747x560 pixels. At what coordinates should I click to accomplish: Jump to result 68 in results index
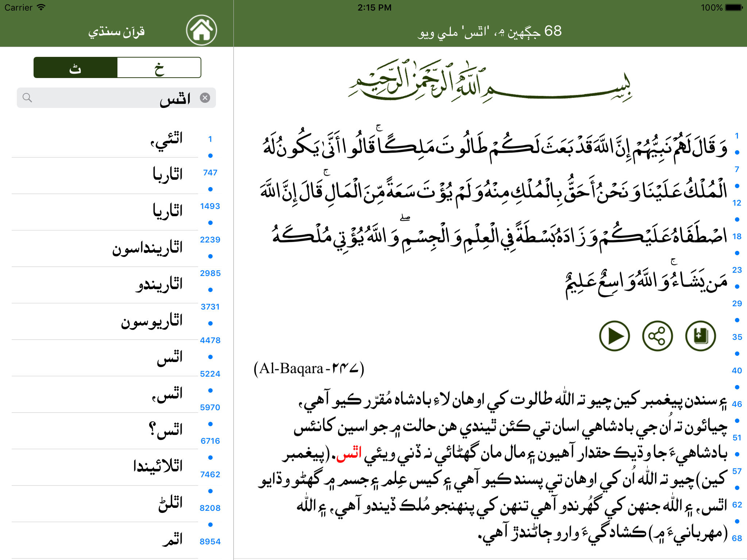737,538
